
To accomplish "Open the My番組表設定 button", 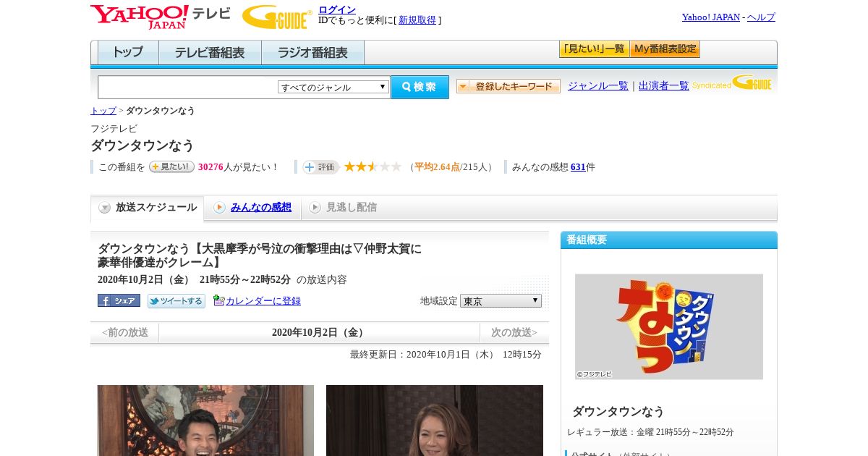I will pos(665,49).
